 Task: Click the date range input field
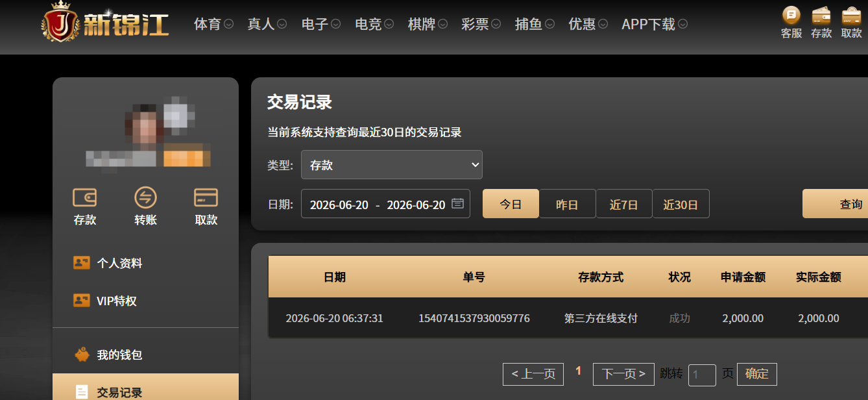point(385,204)
